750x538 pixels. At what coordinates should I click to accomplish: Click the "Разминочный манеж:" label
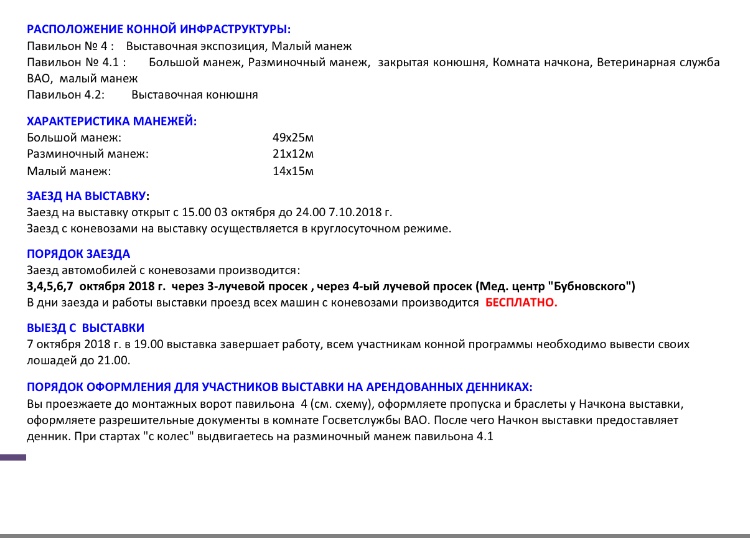point(87,154)
